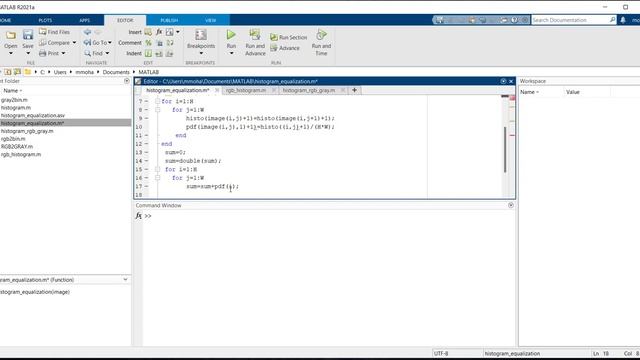
Task: Collapse the for loop at line 15
Action: coord(158,169)
